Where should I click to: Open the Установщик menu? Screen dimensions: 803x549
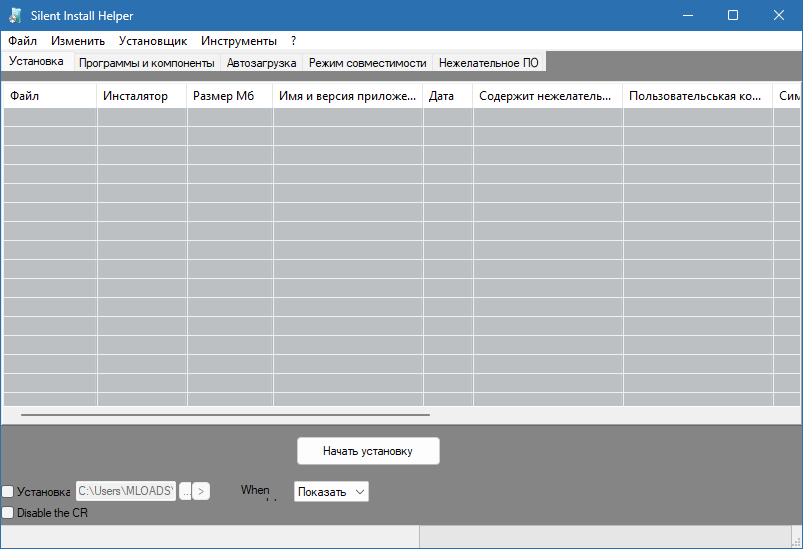point(152,41)
